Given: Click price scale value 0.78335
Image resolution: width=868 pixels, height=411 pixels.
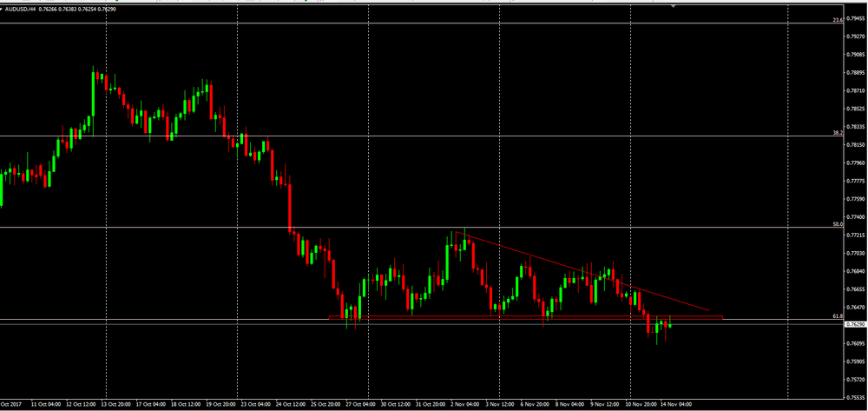Looking at the screenshot, I should click(856, 127).
